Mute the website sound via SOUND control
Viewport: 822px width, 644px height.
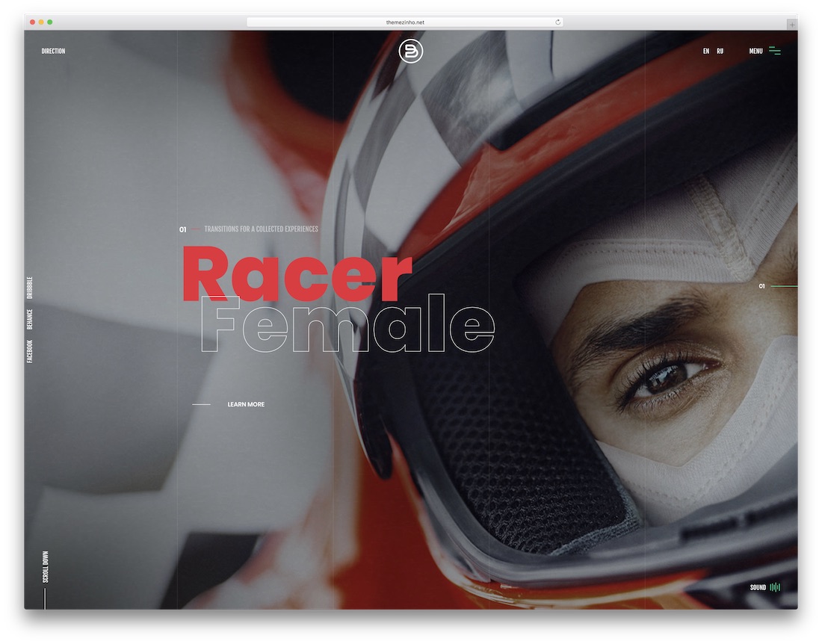[757, 587]
